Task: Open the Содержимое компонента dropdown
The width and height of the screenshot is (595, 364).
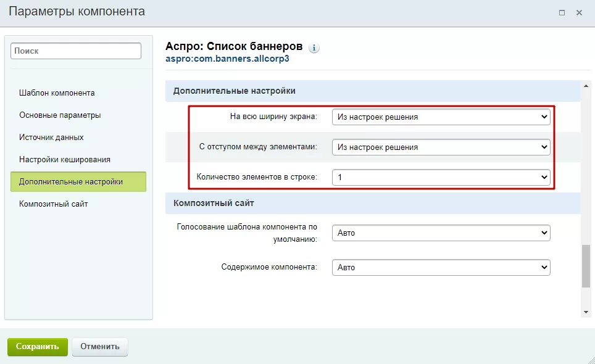Action: coord(441,267)
